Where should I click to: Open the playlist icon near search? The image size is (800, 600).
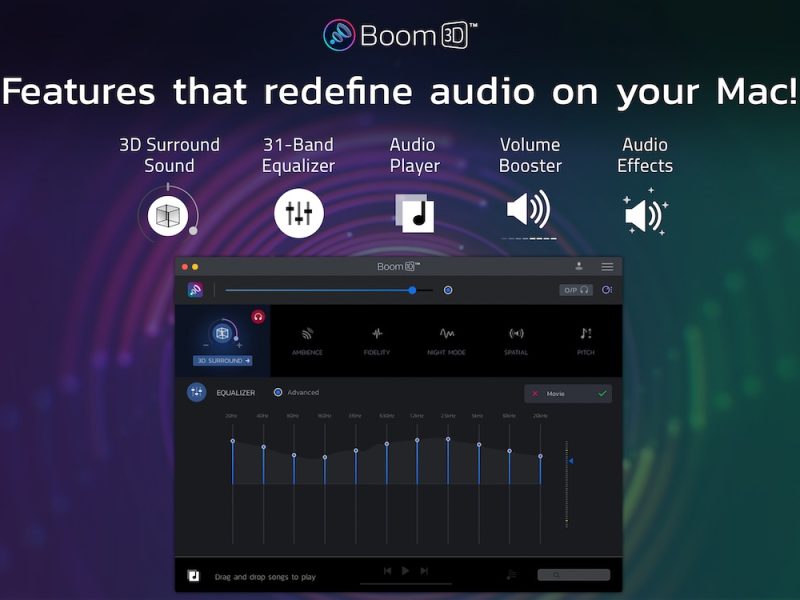tap(511, 575)
